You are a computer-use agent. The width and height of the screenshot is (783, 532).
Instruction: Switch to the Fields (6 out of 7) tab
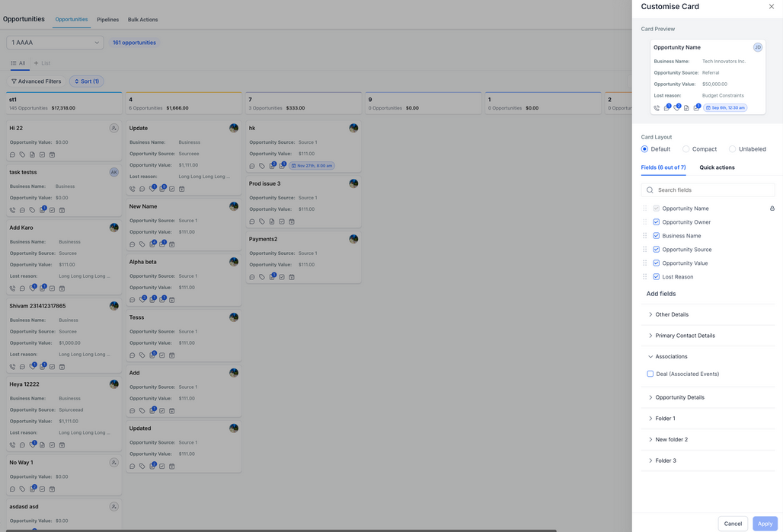click(663, 167)
